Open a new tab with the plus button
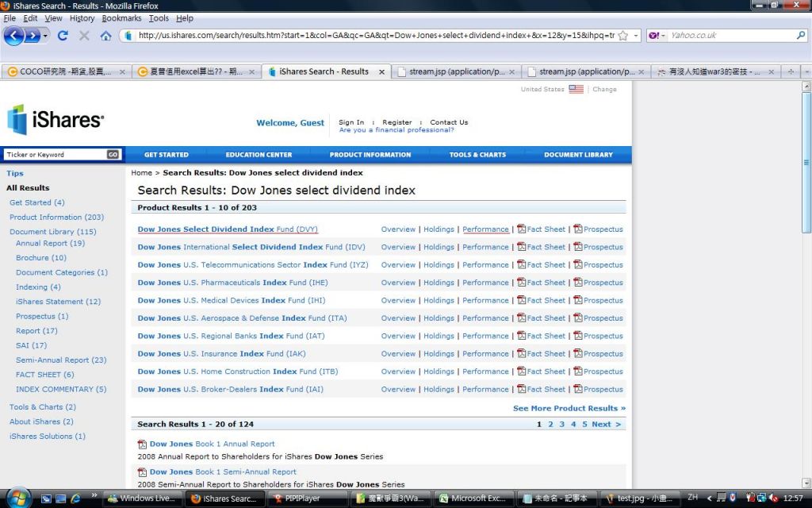812x508 pixels. pos(791,71)
